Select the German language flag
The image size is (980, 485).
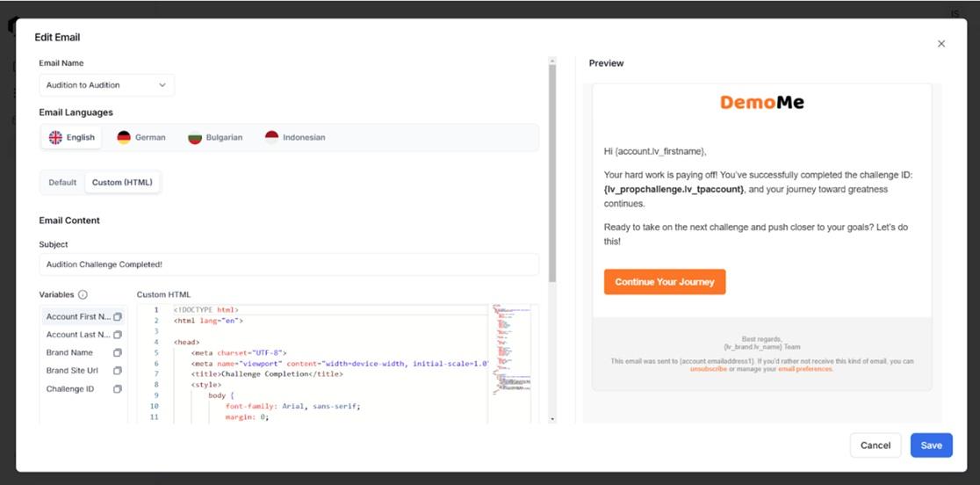tap(124, 137)
